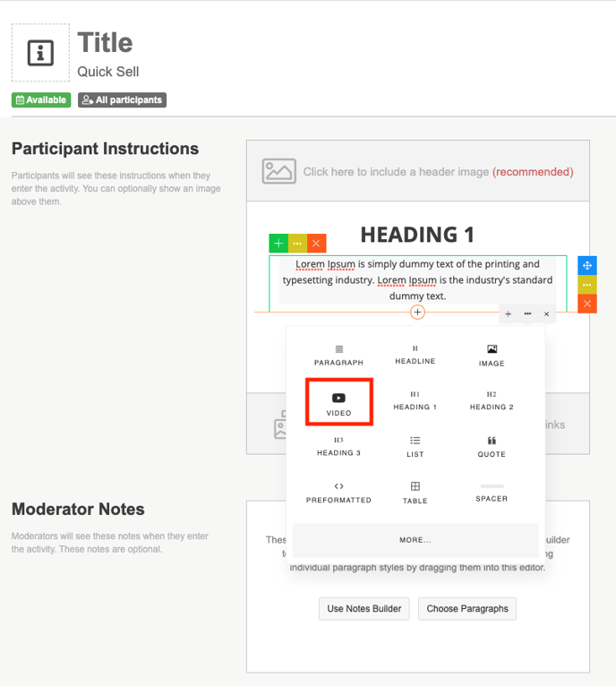Image resolution: width=616 pixels, height=686 pixels.
Task: Click the Use Notes Builder button
Action: pos(364,609)
